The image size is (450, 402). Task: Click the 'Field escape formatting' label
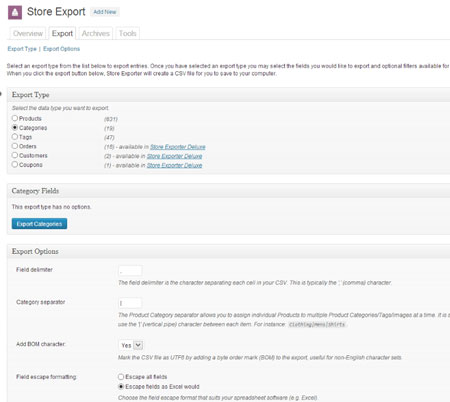(46, 377)
